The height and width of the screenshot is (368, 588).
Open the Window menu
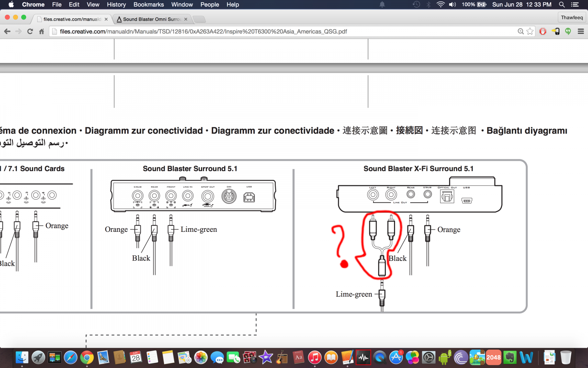pos(182,4)
